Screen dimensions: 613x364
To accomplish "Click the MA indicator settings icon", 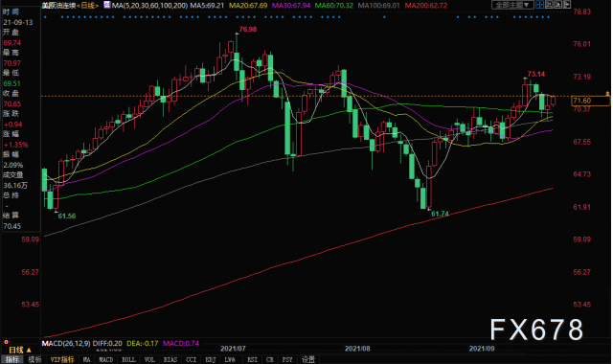I will pos(106,5).
